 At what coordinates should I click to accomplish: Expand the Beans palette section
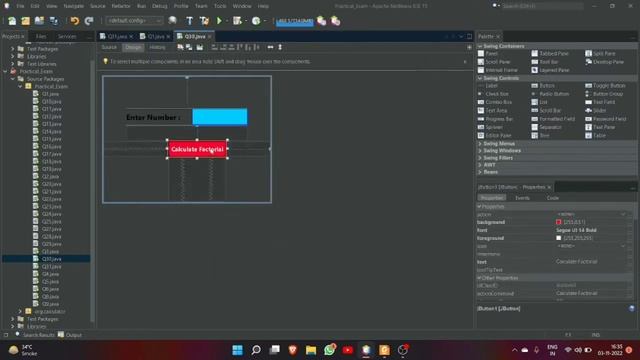coord(480,172)
